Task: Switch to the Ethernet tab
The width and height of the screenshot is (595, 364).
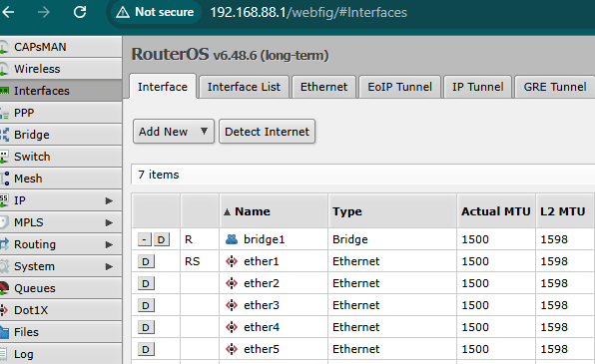Action: tap(323, 87)
